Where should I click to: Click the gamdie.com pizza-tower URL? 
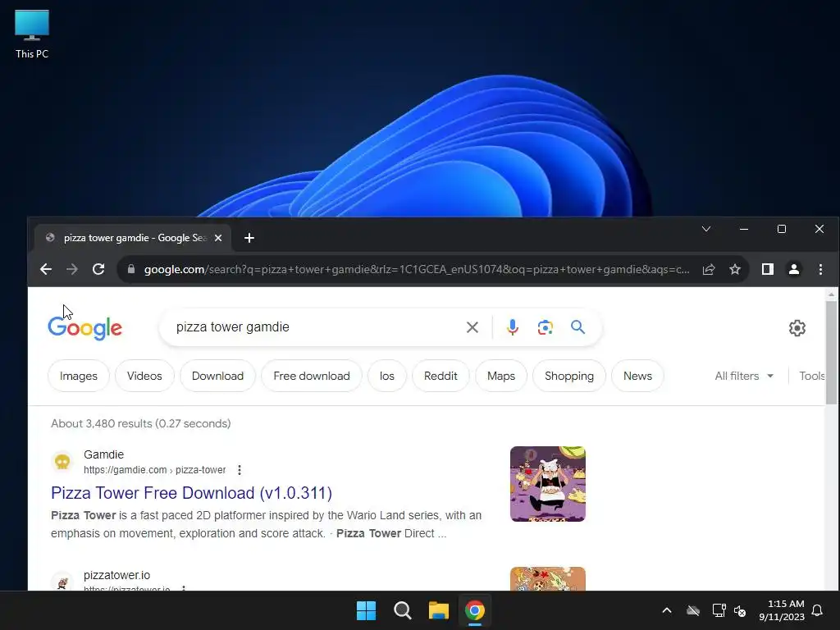(x=154, y=470)
